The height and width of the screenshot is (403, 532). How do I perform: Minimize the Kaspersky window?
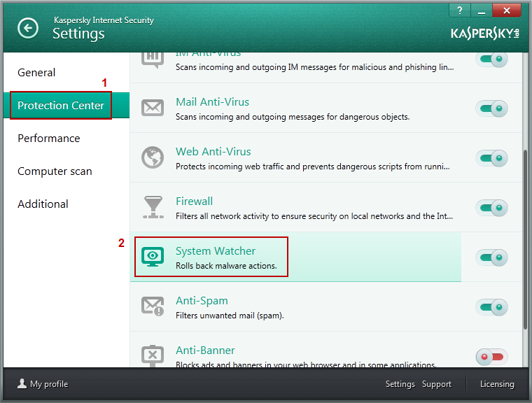[481, 10]
